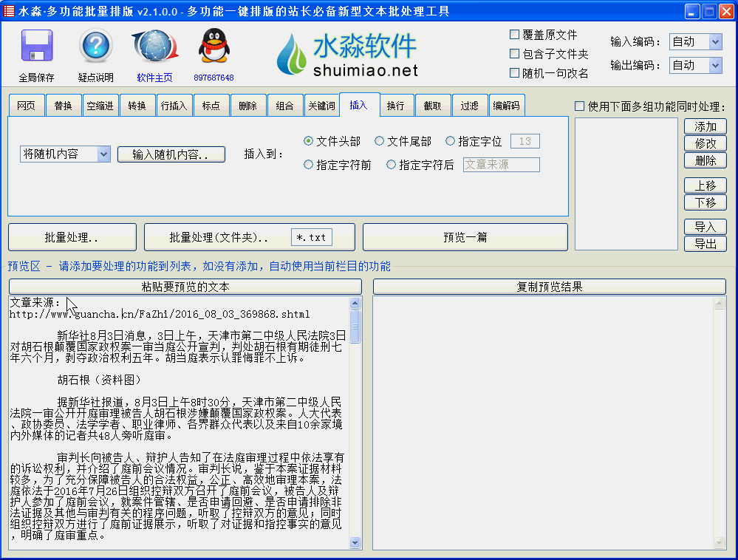Click the 输入随机内容.. button

(171, 154)
